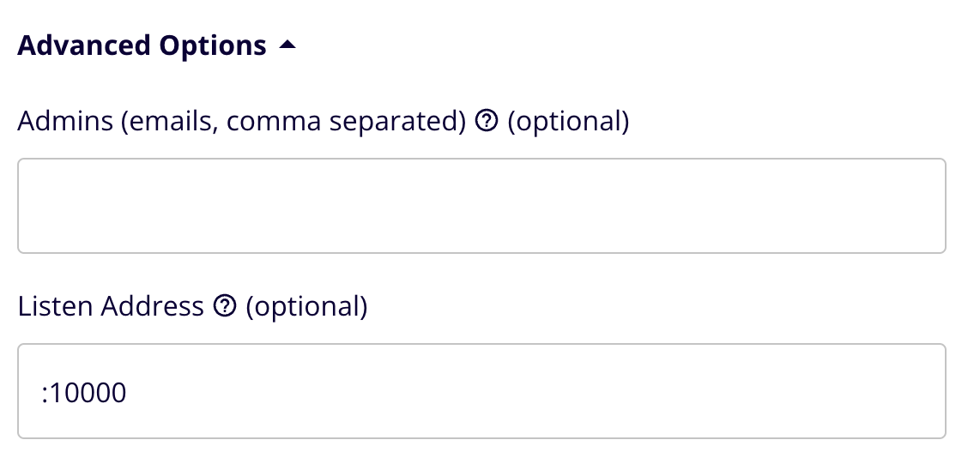Open help about the listen address
980x458 pixels.
(225, 307)
